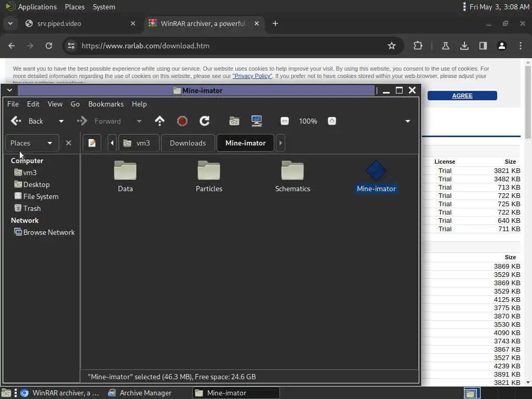The width and height of the screenshot is (532, 399).
Task: Open the Forward history dropdown arrow
Action: pyautogui.click(x=139, y=121)
